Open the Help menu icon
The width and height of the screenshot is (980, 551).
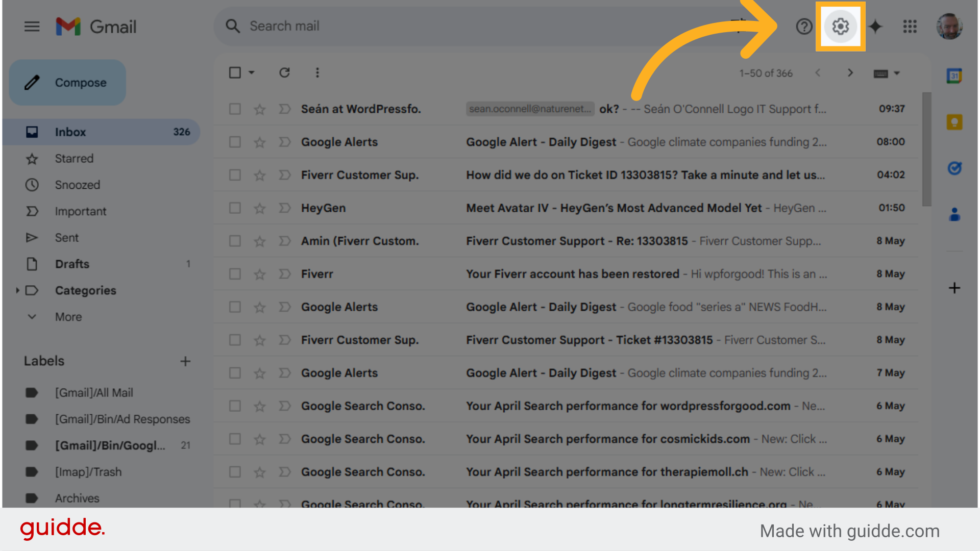(804, 27)
